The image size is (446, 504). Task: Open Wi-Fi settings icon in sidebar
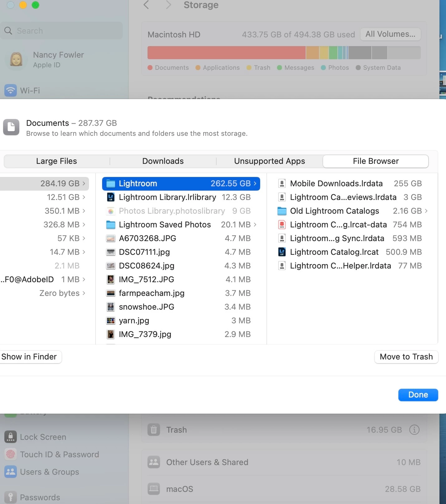point(11,91)
